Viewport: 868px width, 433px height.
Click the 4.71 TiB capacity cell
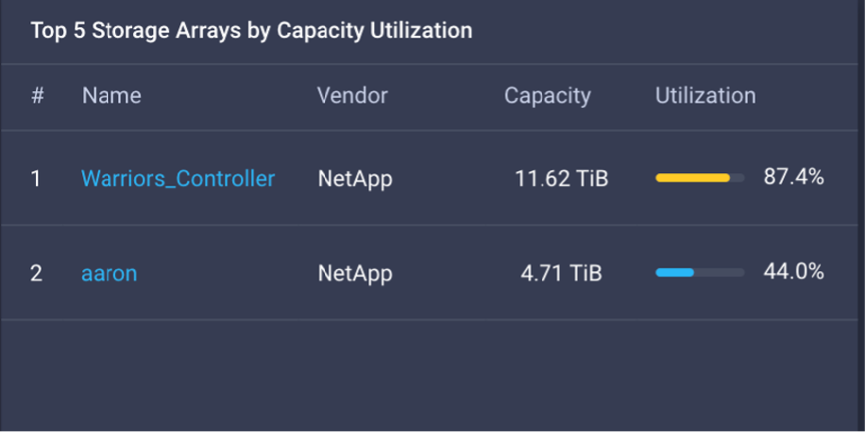[x=561, y=273]
